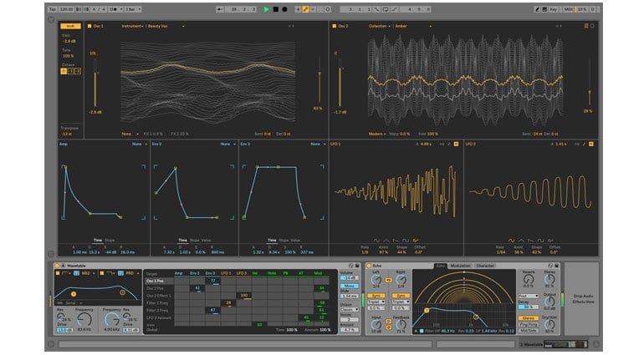Click the Osc 1 wavetable position slider

319,80
